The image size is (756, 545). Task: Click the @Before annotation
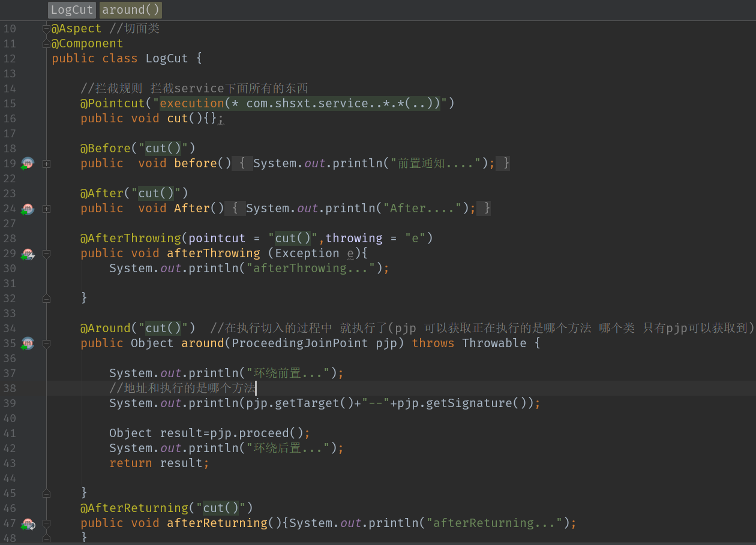(x=106, y=148)
